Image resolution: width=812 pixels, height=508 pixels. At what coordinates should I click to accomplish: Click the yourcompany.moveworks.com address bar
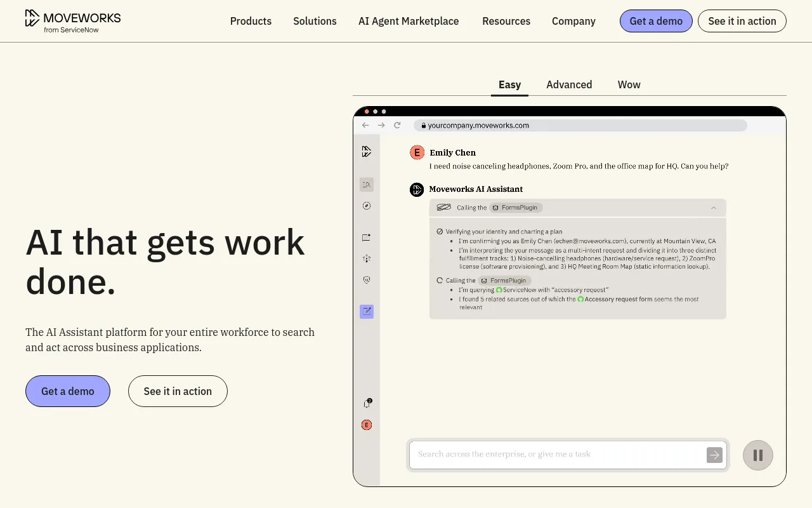(x=580, y=125)
